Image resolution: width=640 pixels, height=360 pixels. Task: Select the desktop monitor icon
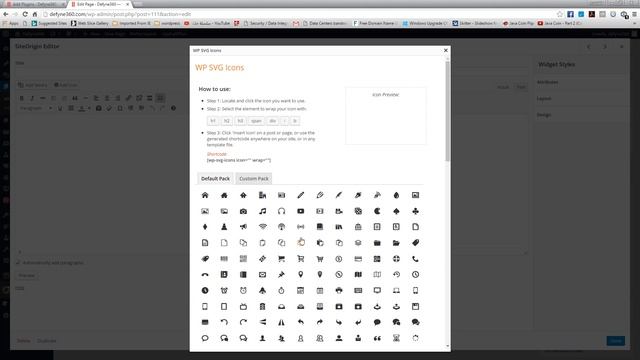[x=377, y=291]
